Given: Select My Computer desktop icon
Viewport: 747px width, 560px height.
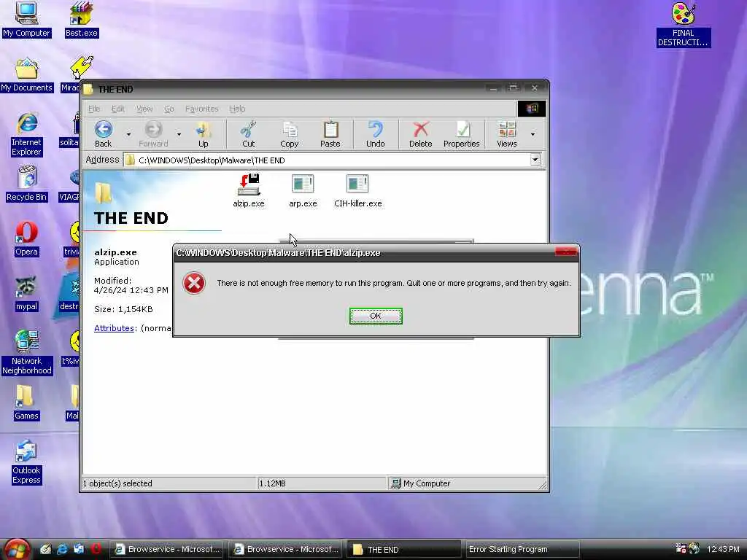Looking at the screenshot, I should (x=26, y=19).
